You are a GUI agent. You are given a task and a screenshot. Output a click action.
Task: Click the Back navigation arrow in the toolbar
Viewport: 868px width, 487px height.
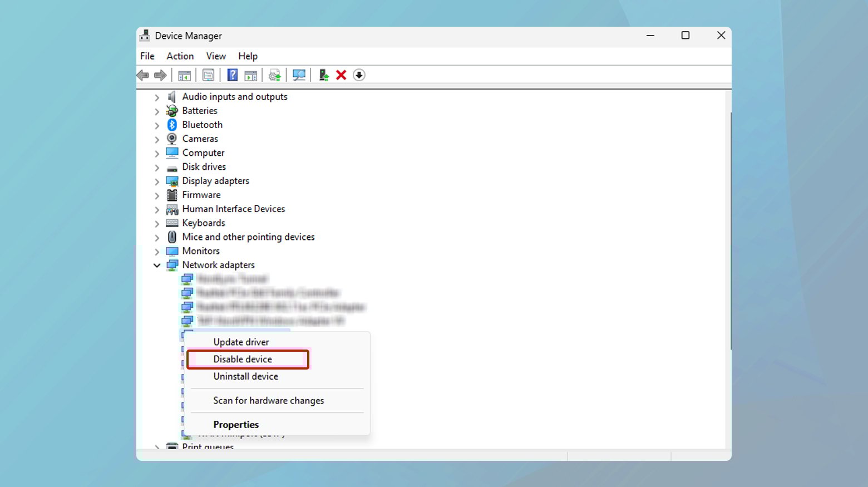click(142, 75)
